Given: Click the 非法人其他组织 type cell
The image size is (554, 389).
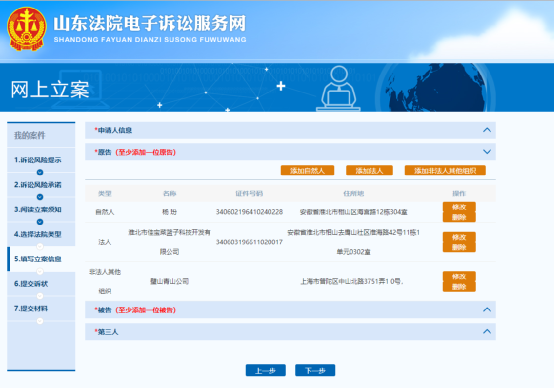Looking at the screenshot, I should pyautogui.click(x=105, y=282).
